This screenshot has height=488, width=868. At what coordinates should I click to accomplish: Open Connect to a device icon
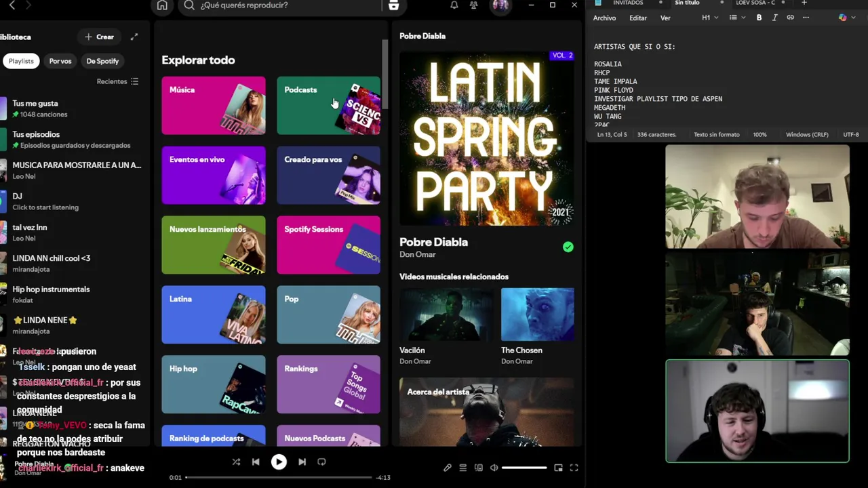[x=479, y=468]
